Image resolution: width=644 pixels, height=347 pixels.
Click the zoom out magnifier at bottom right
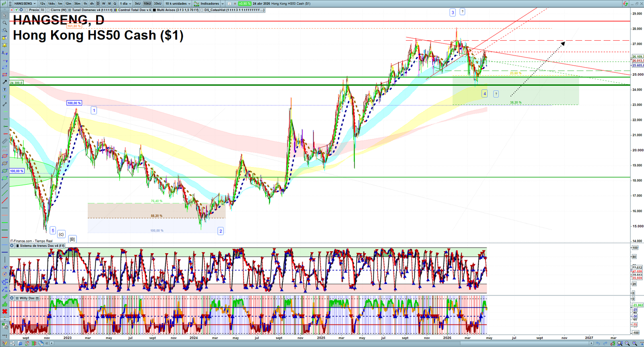click(627, 343)
